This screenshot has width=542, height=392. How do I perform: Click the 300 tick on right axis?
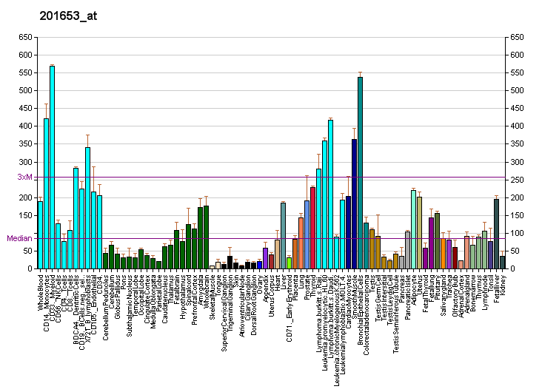coord(515,162)
